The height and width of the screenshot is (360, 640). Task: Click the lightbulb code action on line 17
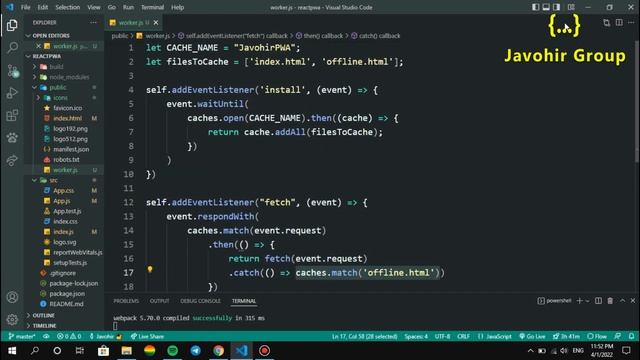[x=150, y=269]
